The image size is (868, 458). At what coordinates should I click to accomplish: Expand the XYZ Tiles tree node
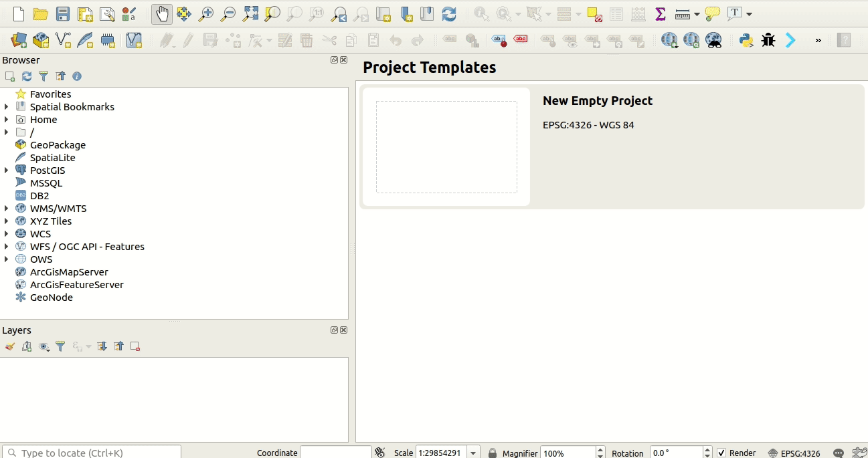click(x=7, y=221)
